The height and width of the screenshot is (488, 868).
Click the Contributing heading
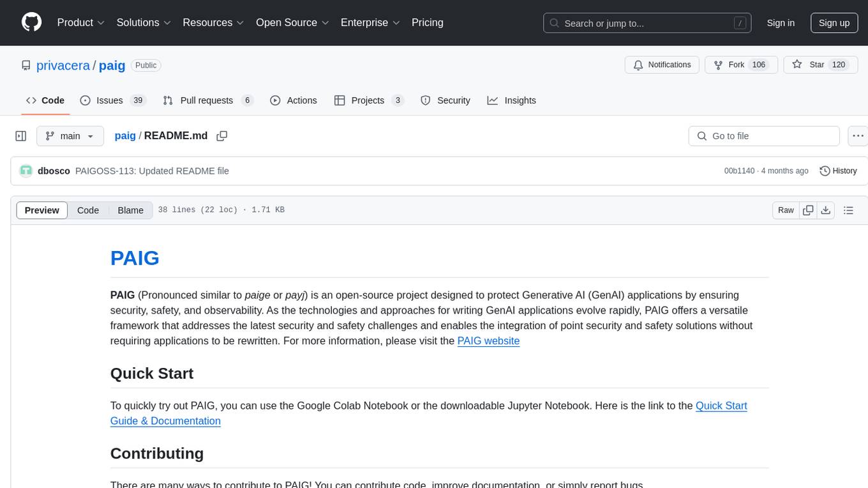point(157,454)
